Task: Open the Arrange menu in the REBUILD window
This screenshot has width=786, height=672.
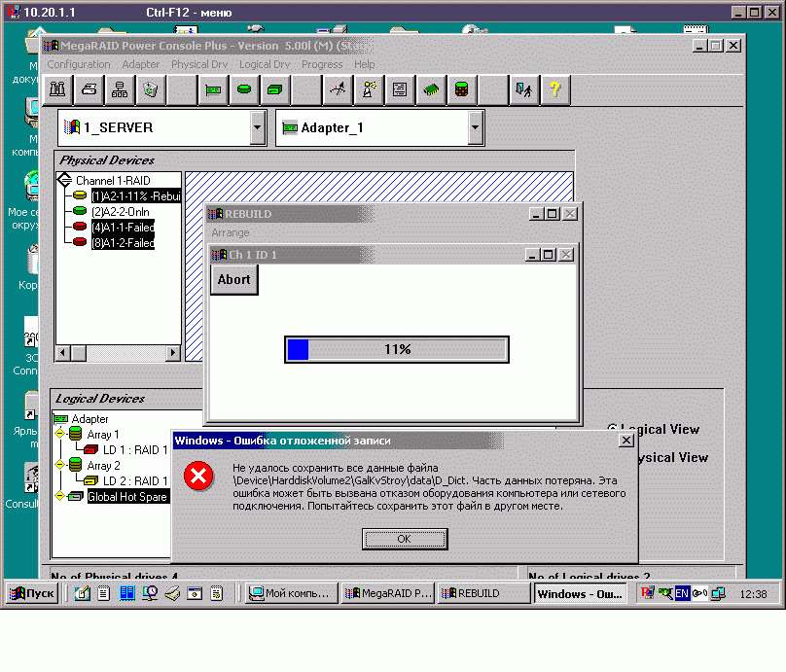Action: coord(231,232)
